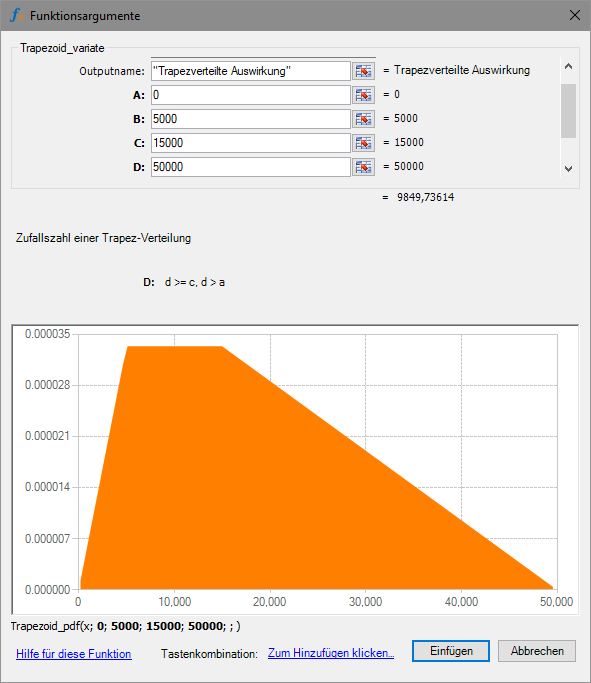Click Zum Hinzufügen klicken shortcut link
The width and height of the screenshot is (591, 683).
pyautogui.click(x=331, y=653)
